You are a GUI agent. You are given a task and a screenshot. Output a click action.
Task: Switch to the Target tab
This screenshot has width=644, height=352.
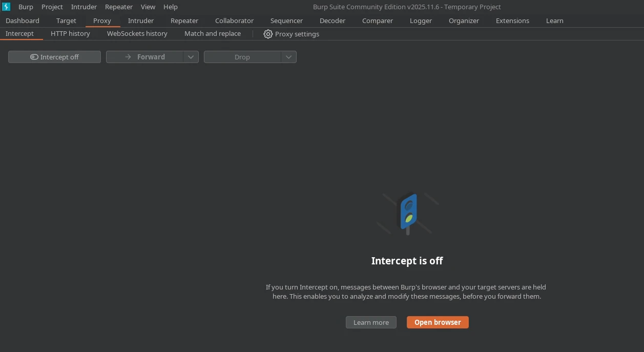point(66,20)
